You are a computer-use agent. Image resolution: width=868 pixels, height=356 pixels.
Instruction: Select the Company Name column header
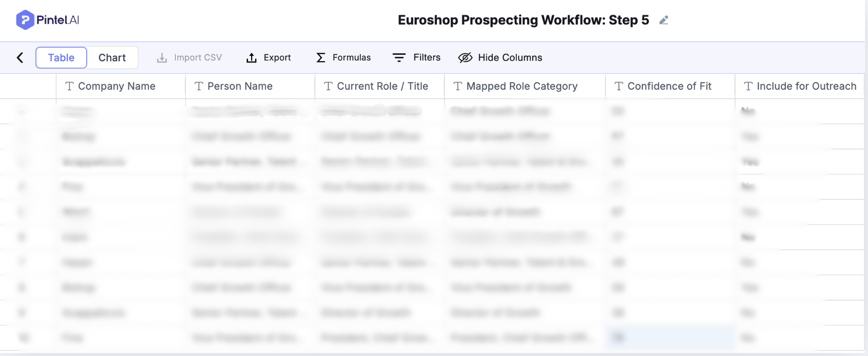click(x=116, y=86)
